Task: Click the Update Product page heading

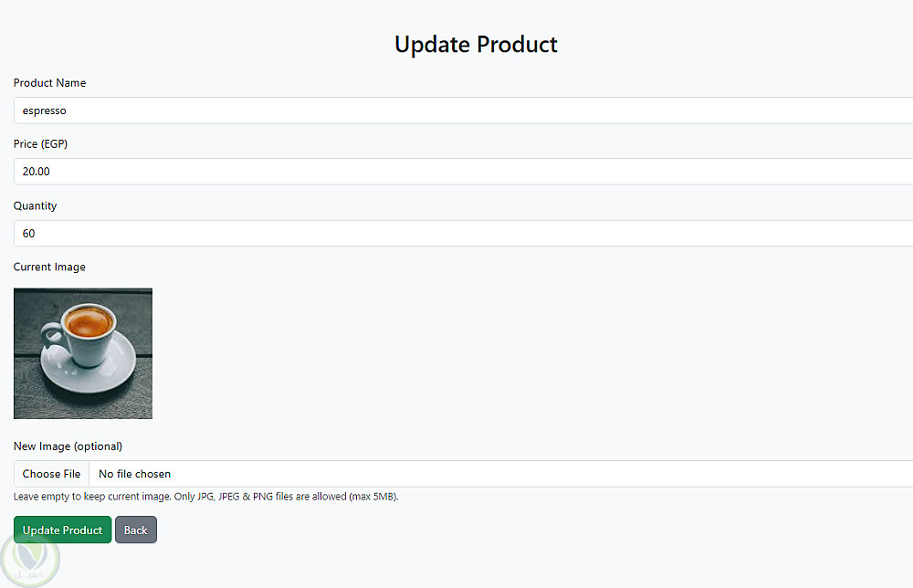Action: [x=476, y=45]
